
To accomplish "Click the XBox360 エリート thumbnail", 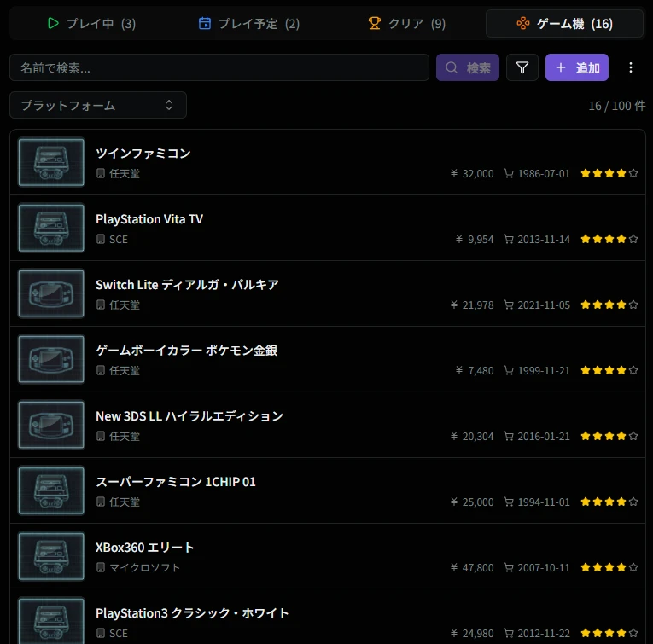I will [x=51, y=557].
